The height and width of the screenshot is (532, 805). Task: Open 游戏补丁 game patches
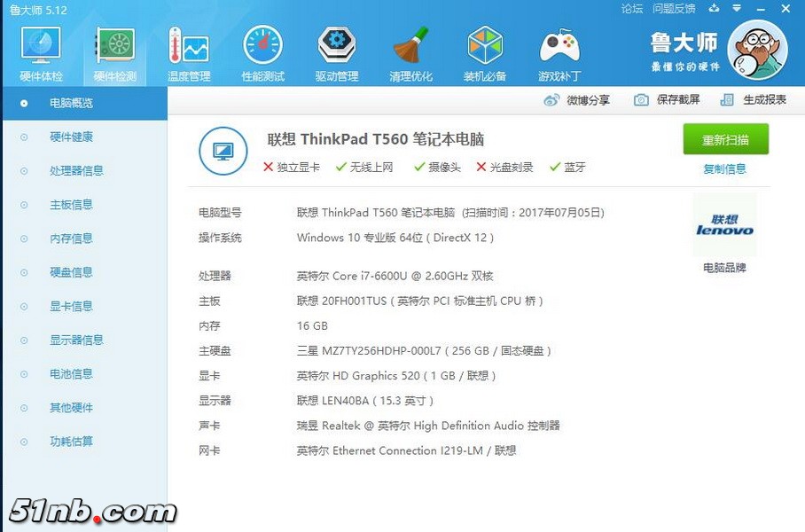tap(559, 51)
